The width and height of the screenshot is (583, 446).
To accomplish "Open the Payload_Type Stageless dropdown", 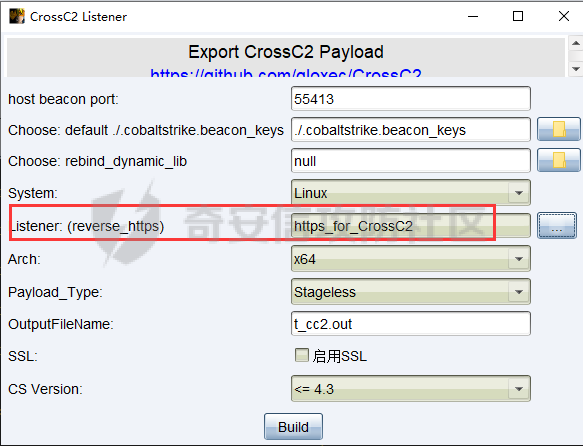I will coord(410,292).
